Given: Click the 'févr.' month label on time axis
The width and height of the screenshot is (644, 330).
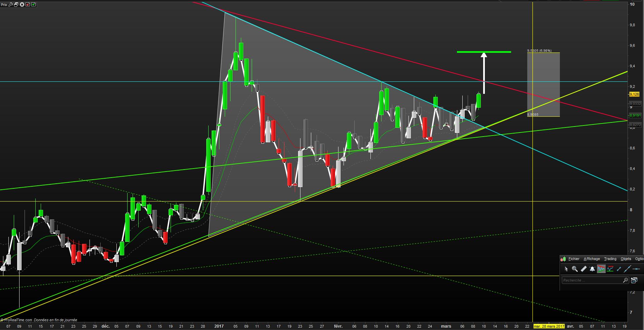Looking at the screenshot, I should pos(338,326).
